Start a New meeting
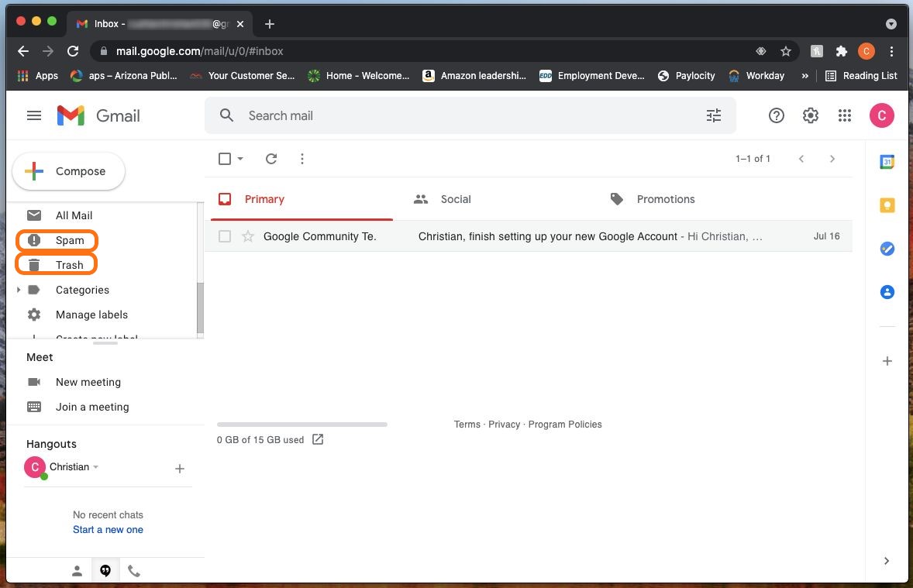Viewport: 913px width, 588px height. pyautogui.click(x=88, y=382)
